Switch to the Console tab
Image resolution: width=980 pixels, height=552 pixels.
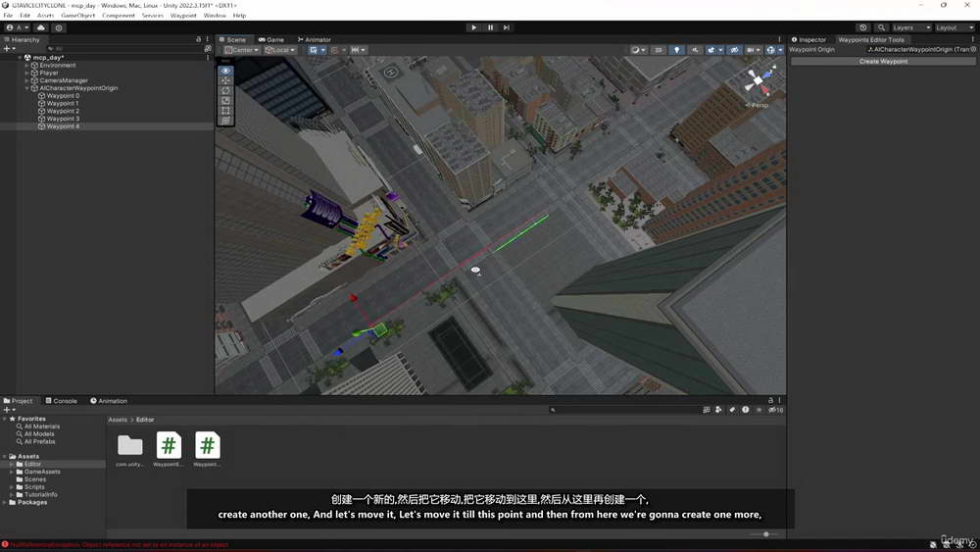[x=61, y=401]
